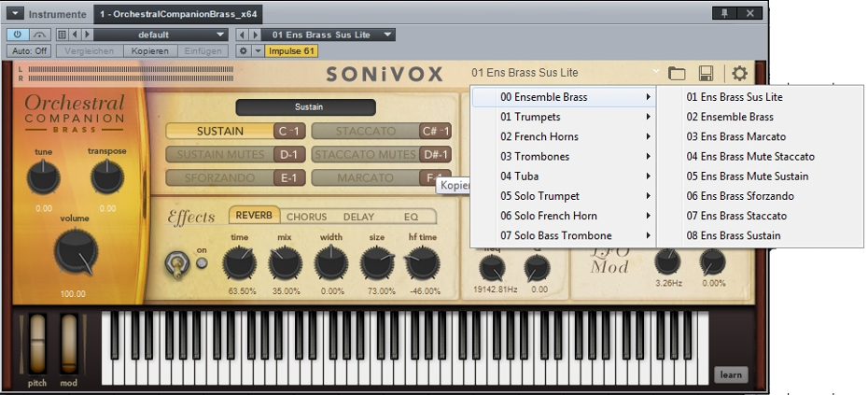868x395 pixels.
Task: Click the transpose knob
Action: (106, 177)
